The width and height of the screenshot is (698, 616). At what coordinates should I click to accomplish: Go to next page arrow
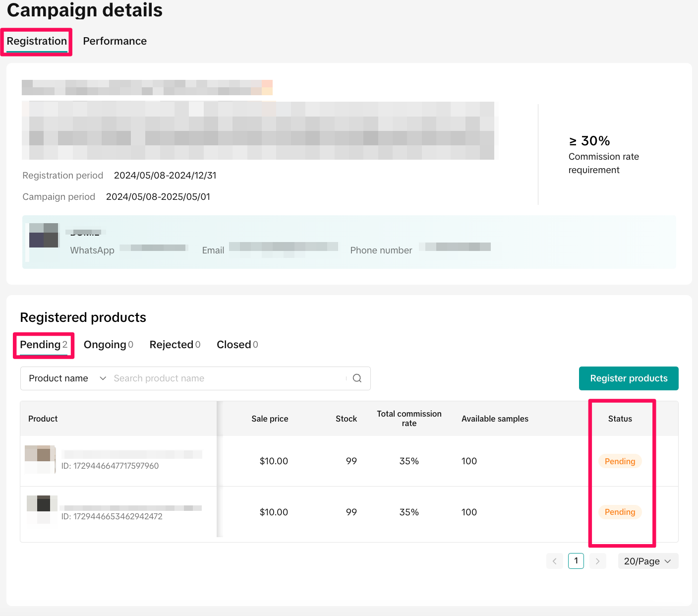pos(597,561)
